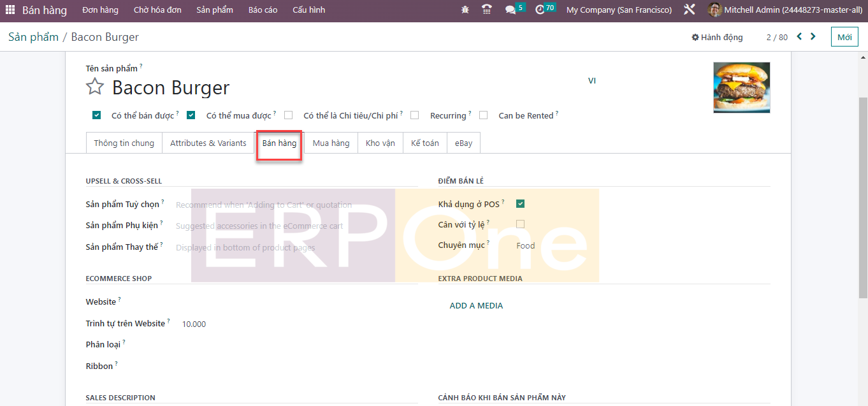The width and height of the screenshot is (868, 406).
Task: Uncheck Khả dụng ở POS checkbox
Action: (x=521, y=204)
